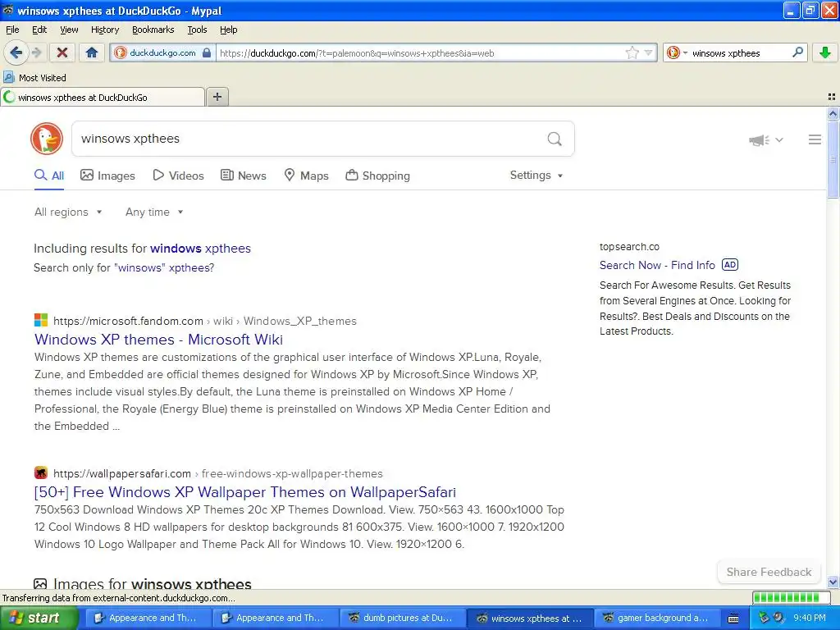The image size is (840, 630).
Task: Expand the Any time filter
Action: [x=154, y=212]
